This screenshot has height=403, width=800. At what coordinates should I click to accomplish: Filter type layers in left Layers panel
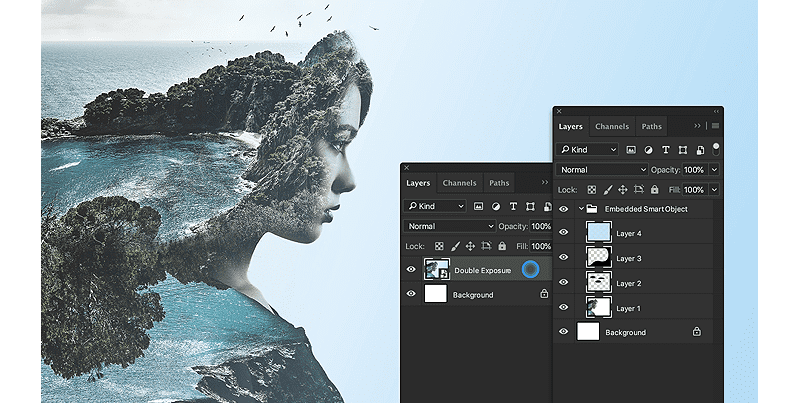point(513,206)
